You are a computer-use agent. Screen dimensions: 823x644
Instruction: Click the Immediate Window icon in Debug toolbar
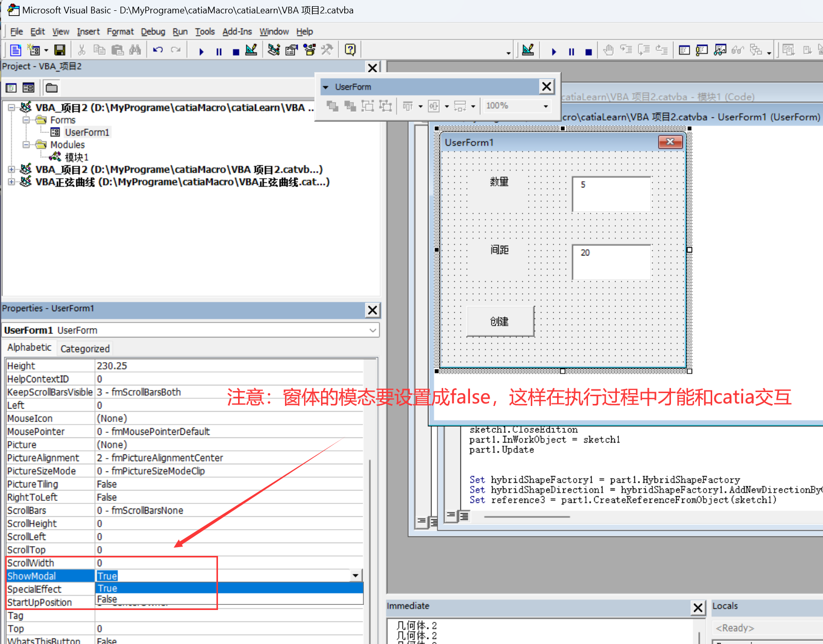click(x=702, y=50)
